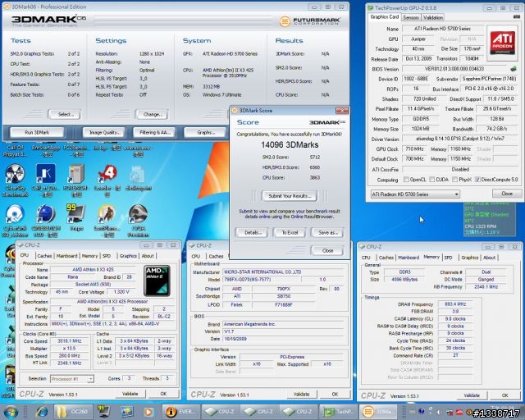
Task: Open Mainboard tab in processor CPU-Z window
Action: pos(66,256)
